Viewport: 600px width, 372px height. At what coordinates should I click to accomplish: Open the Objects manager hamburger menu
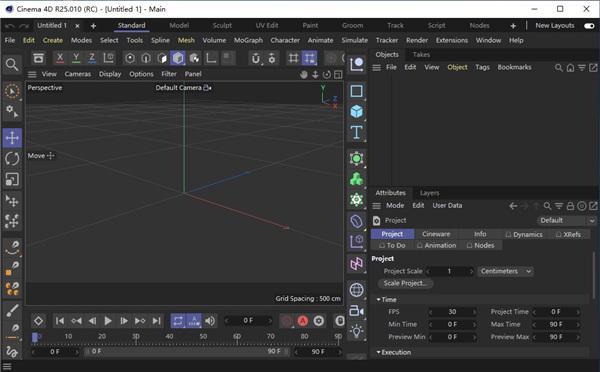[x=377, y=68]
